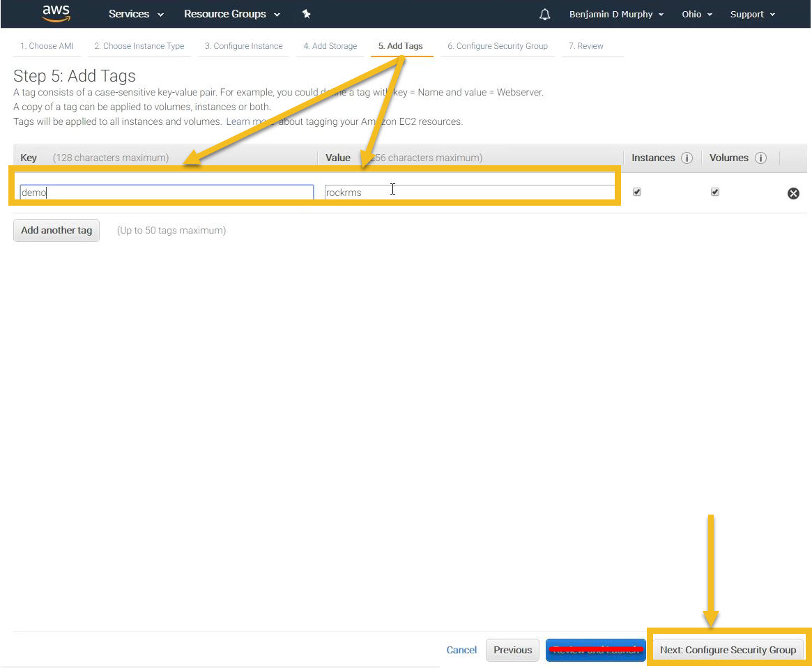
Task: Go to step 6 Configure Security Group
Action: pyautogui.click(x=497, y=45)
